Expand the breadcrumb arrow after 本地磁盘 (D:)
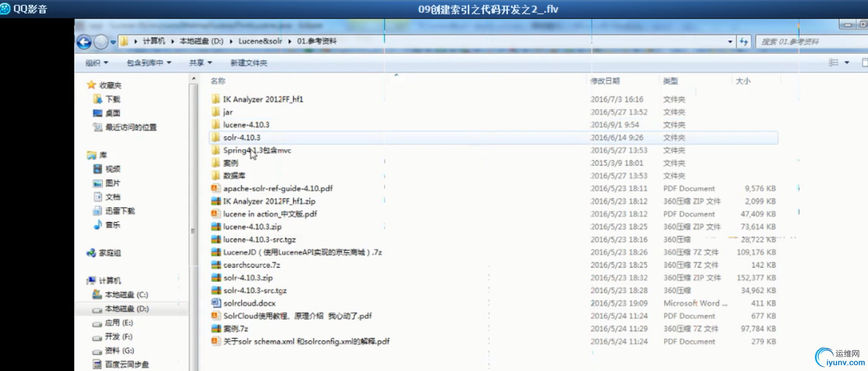868x371 pixels. (231, 41)
